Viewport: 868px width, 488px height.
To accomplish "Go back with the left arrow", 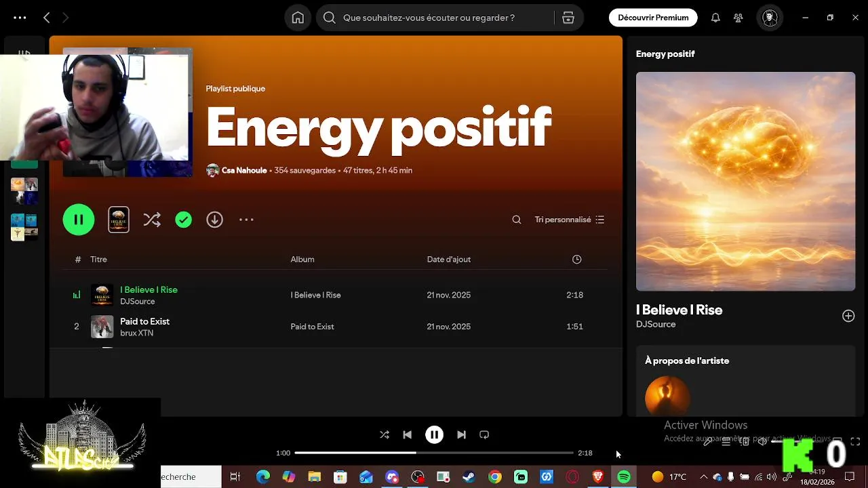I will pyautogui.click(x=47, y=18).
